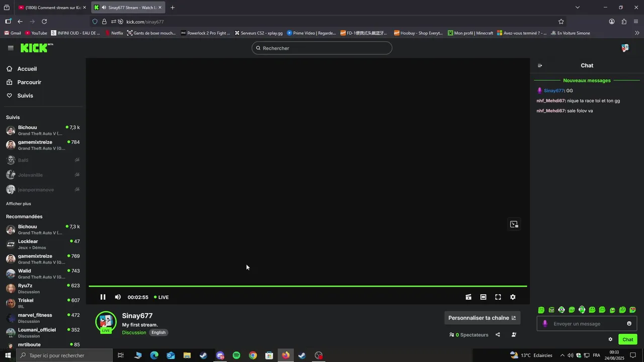Screen dimensions: 644x362
Task: Switch player to theater mode
Action: (x=483, y=297)
